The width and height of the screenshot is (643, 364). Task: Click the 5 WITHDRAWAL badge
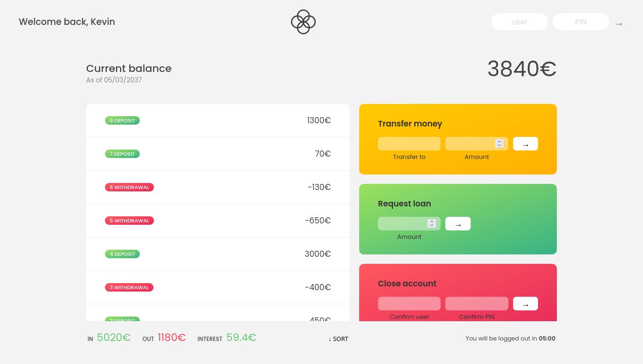tap(129, 221)
